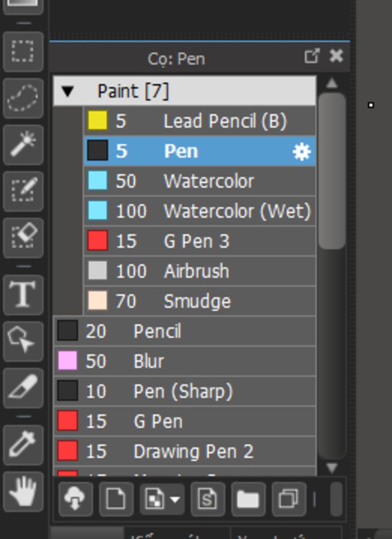The height and width of the screenshot is (539, 392).
Task: Select the Hand pan tool
Action: pos(23,491)
